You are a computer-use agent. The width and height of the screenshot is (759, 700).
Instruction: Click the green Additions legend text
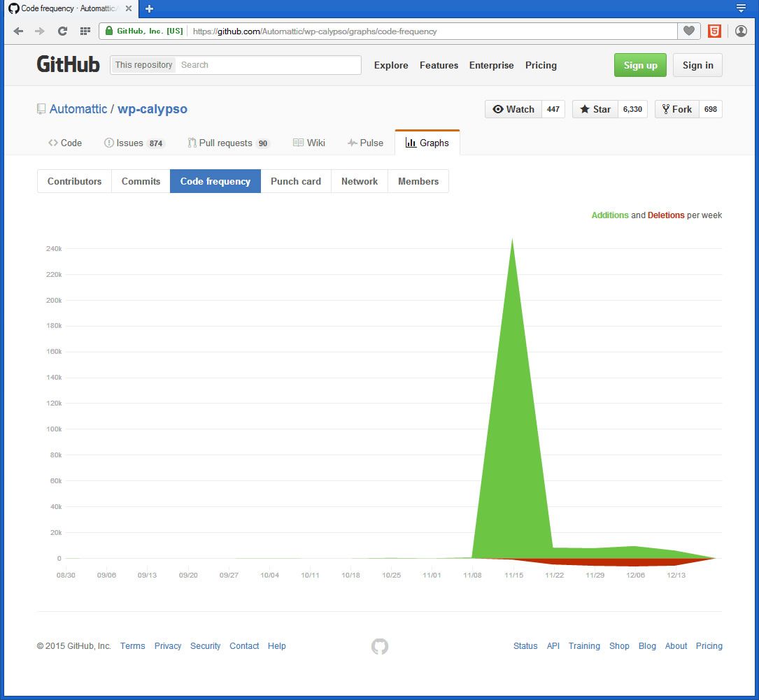tap(610, 215)
